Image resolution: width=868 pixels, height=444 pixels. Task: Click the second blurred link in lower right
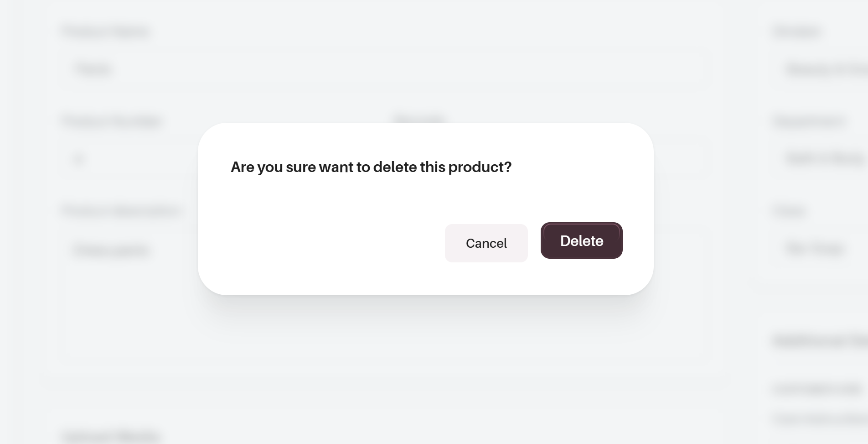tap(821, 418)
